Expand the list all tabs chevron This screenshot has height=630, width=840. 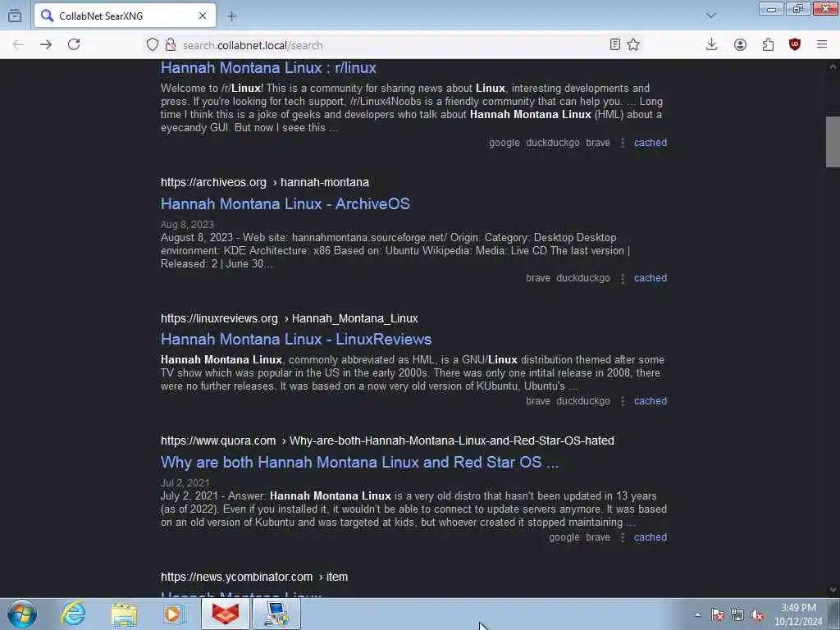click(710, 16)
